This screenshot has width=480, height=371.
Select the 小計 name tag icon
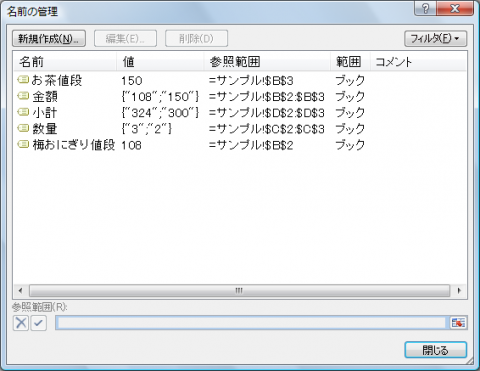pyautogui.click(x=23, y=112)
